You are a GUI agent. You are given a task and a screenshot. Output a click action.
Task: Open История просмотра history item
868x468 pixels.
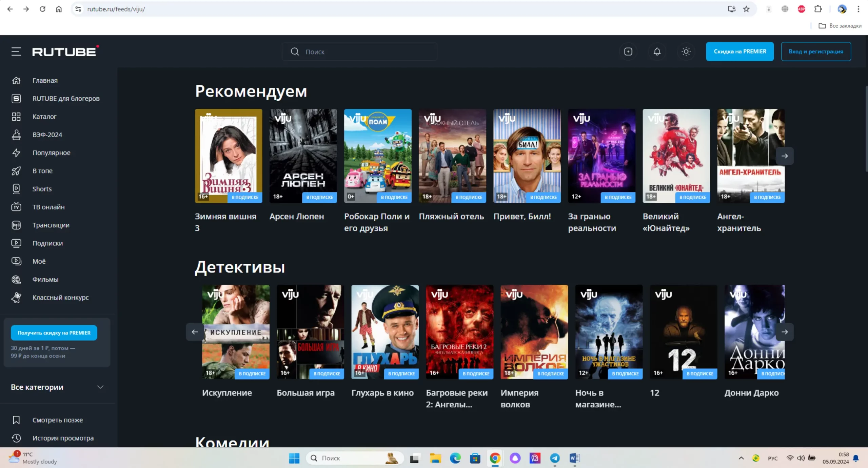click(x=63, y=438)
